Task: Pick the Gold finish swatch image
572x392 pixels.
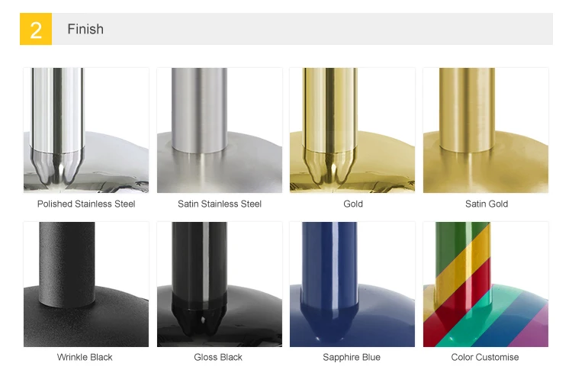Action: point(352,130)
